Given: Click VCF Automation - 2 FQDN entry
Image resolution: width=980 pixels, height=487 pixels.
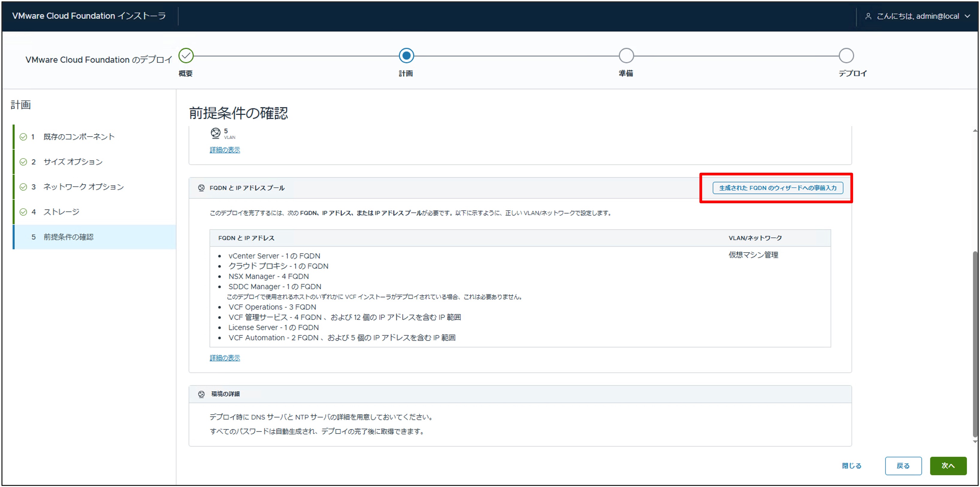Looking at the screenshot, I should coord(342,338).
